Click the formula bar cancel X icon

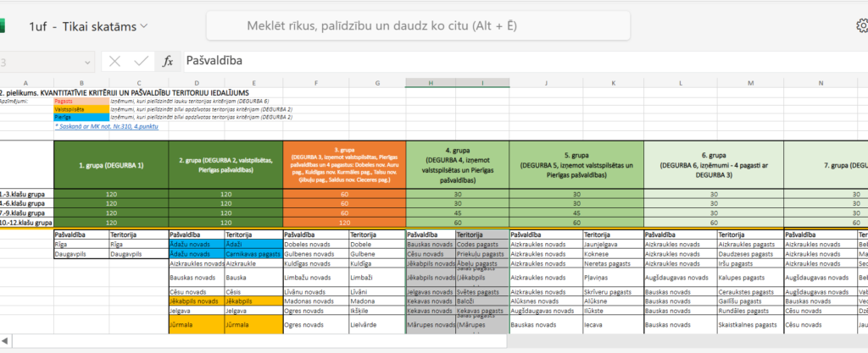[x=115, y=61]
